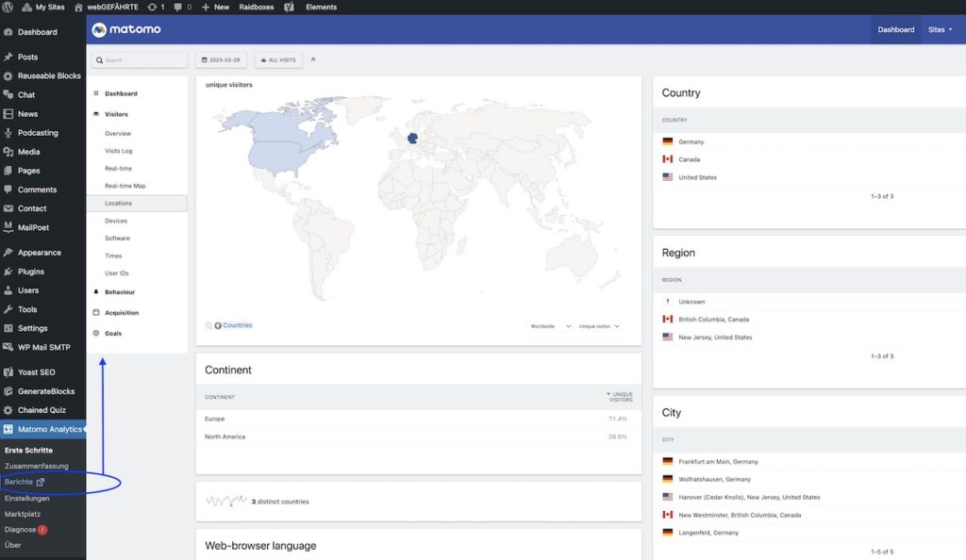Open Devices report
The height and width of the screenshot is (560, 966).
click(116, 221)
